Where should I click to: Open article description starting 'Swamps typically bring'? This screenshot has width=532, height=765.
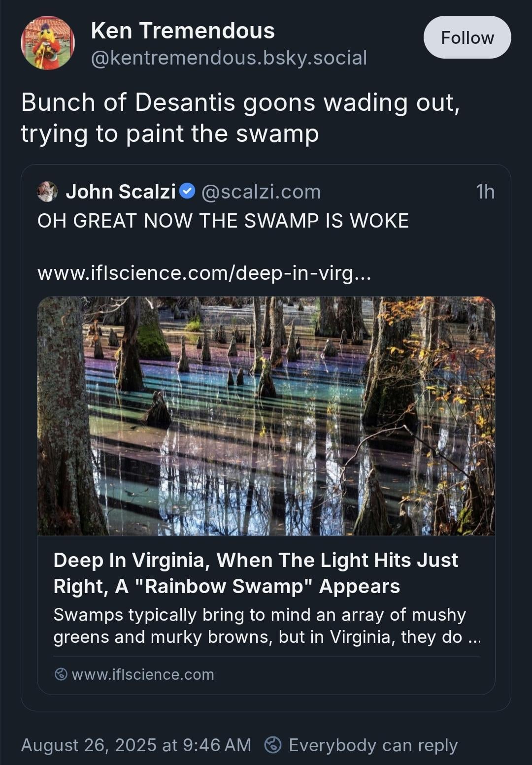click(266, 626)
